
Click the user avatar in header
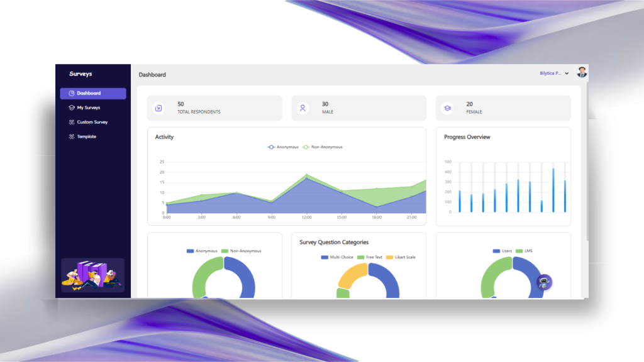tap(582, 72)
